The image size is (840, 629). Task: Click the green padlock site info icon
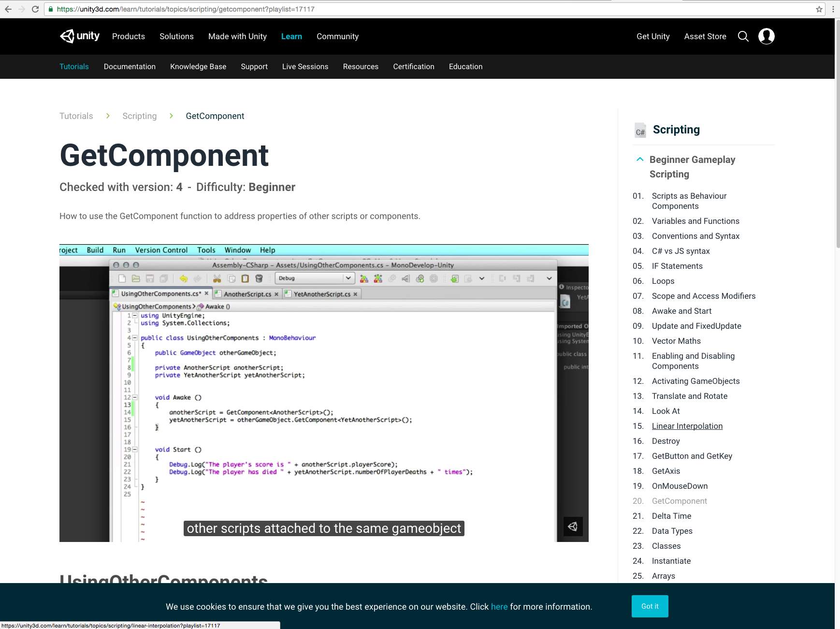click(51, 9)
